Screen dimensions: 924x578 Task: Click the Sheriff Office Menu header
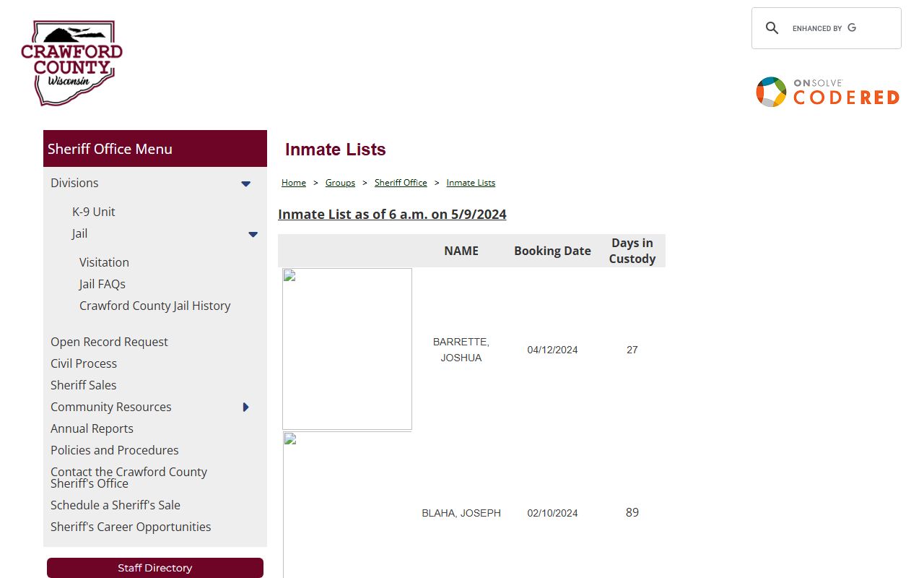tap(155, 149)
